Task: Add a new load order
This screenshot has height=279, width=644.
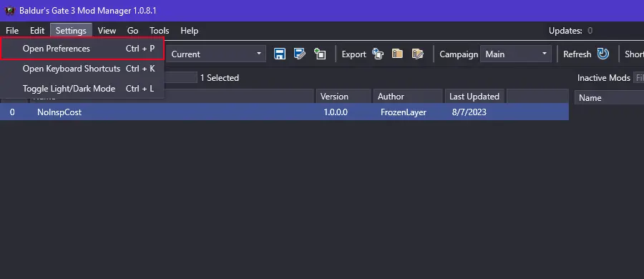Action: pyautogui.click(x=320, y=54)
